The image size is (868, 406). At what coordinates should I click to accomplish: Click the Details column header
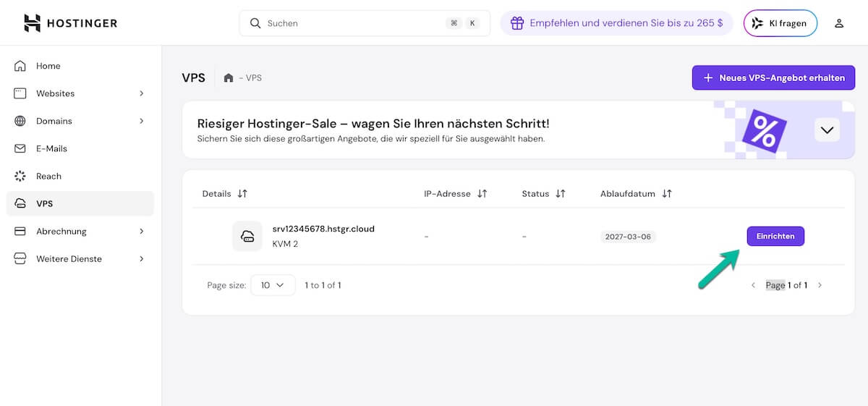click(216, 194)
